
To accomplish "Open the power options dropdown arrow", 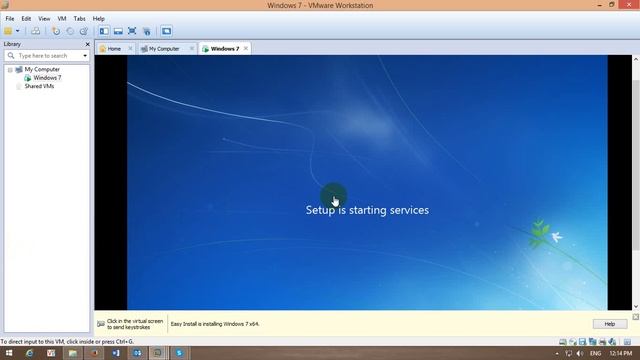I will (18, 31).
